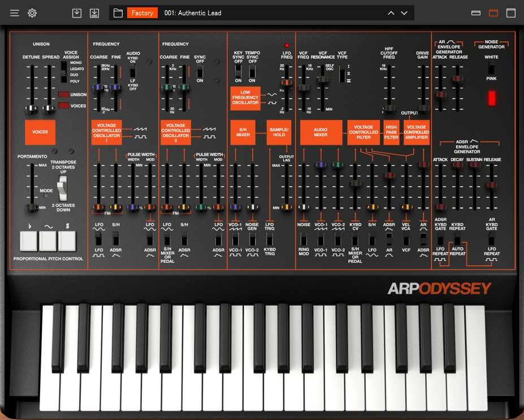This screenshot has height=420, width=524.
Task: Select the compact view layout icon
Action: 477,12
